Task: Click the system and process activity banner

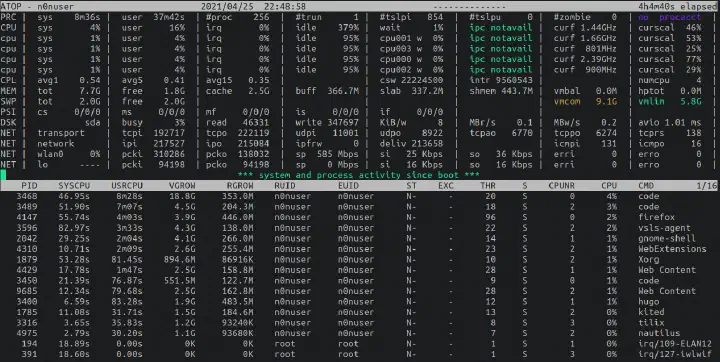Action: pos(359,175)
